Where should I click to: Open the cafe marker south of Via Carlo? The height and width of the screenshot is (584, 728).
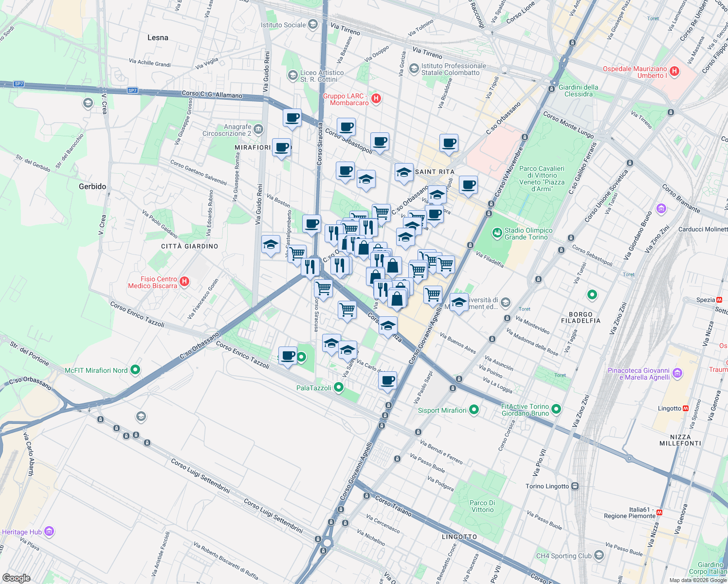388,381
